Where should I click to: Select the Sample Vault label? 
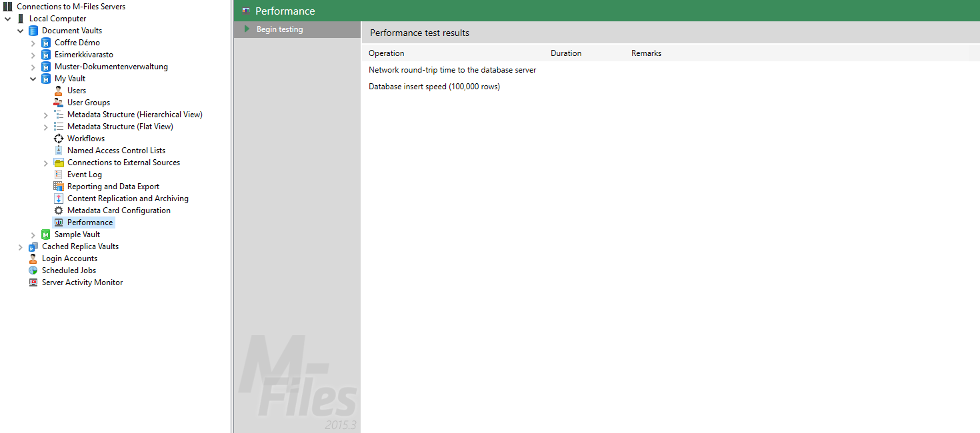[77, 234]
